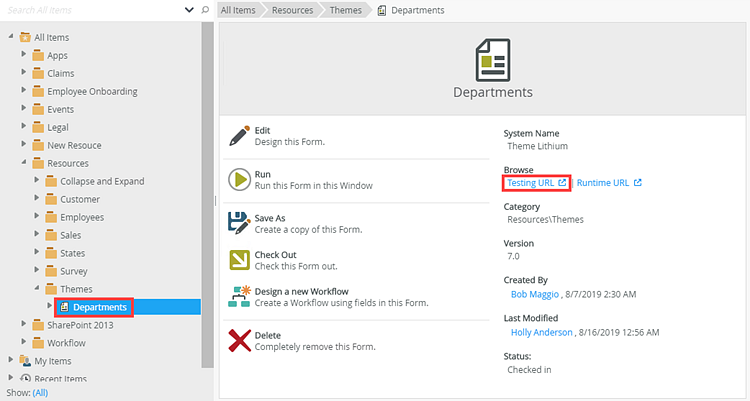Click the search magnifier icon
The width and height of the screenshot is (750, 401).
tap(205, 10)
